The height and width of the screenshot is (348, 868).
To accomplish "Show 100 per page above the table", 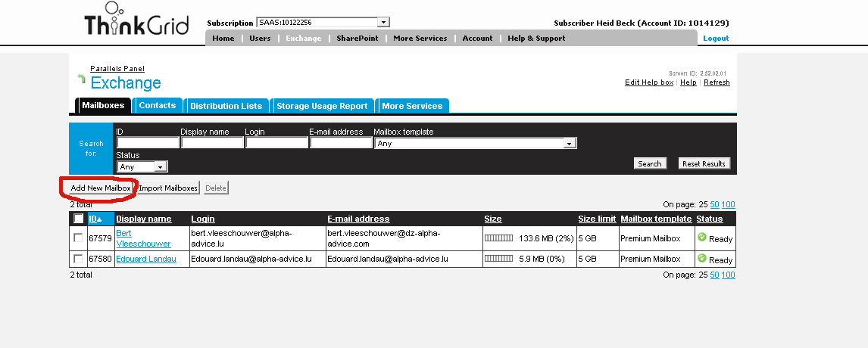I will [x=728, y=204].
